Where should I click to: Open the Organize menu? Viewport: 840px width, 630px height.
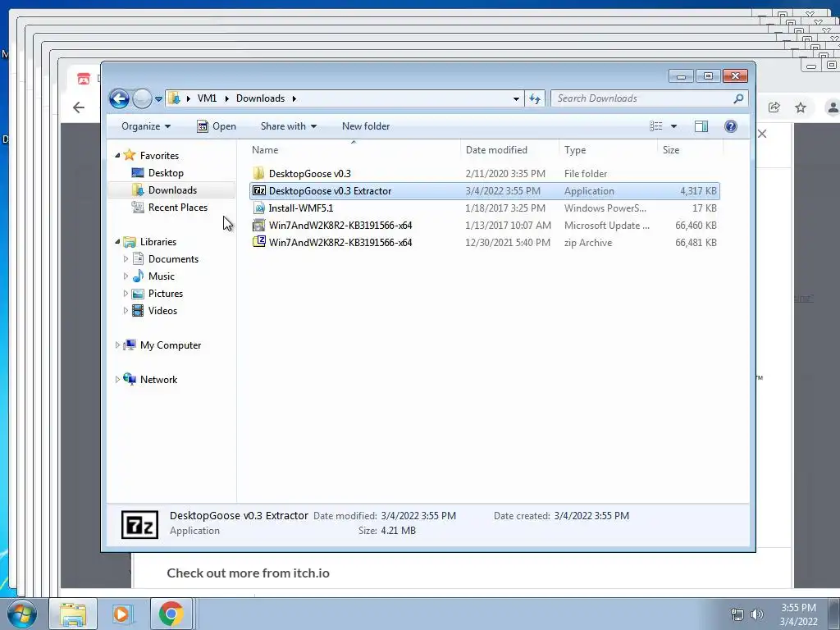click(x=146, y=126)
